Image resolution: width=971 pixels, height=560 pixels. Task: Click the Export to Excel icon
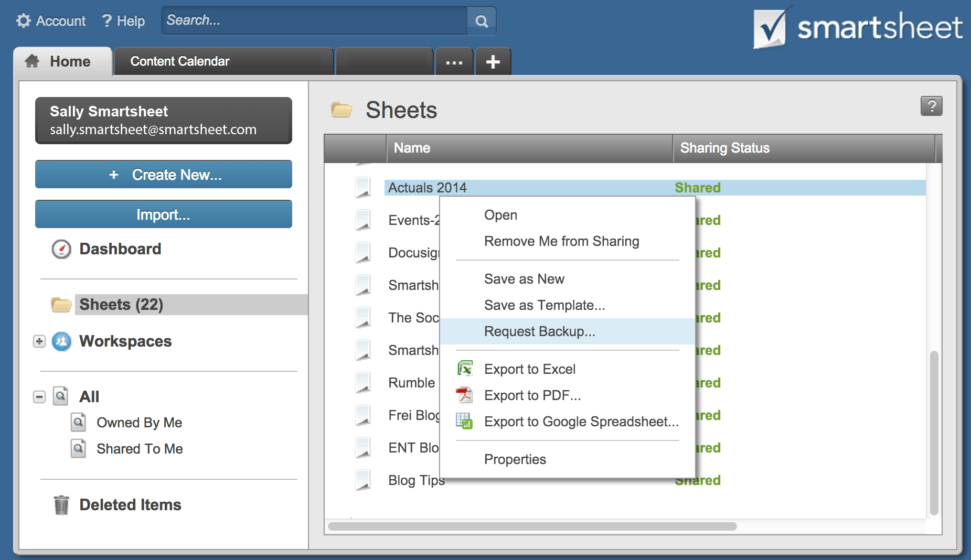click(x=466, y=369)
